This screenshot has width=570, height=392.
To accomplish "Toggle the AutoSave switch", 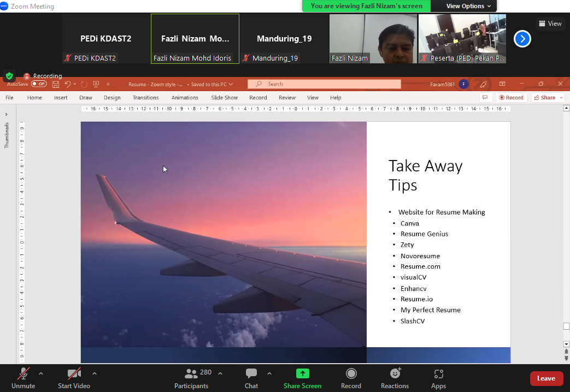I will (39, 84).
